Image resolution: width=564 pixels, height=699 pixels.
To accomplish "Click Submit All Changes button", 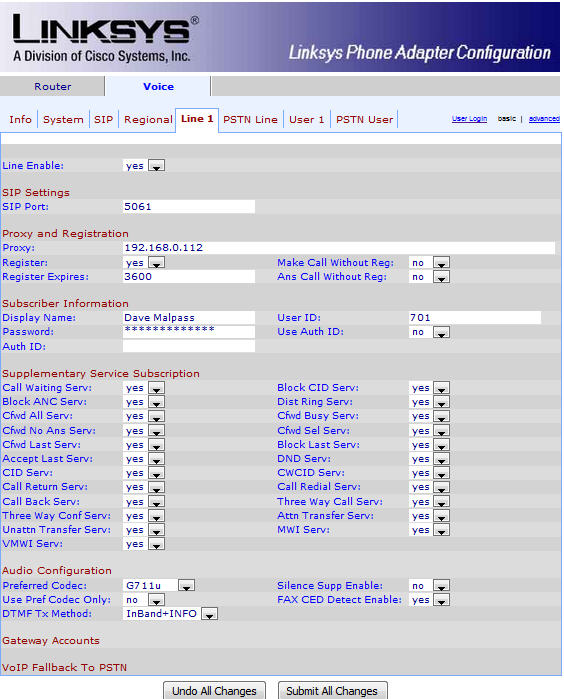I will 332,691.
